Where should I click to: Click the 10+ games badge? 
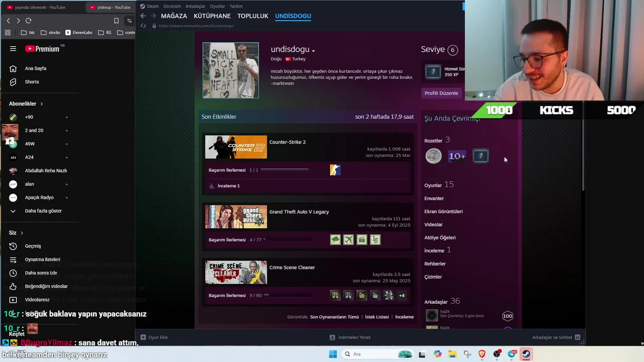pyautogui.click(x=457, y=156)
